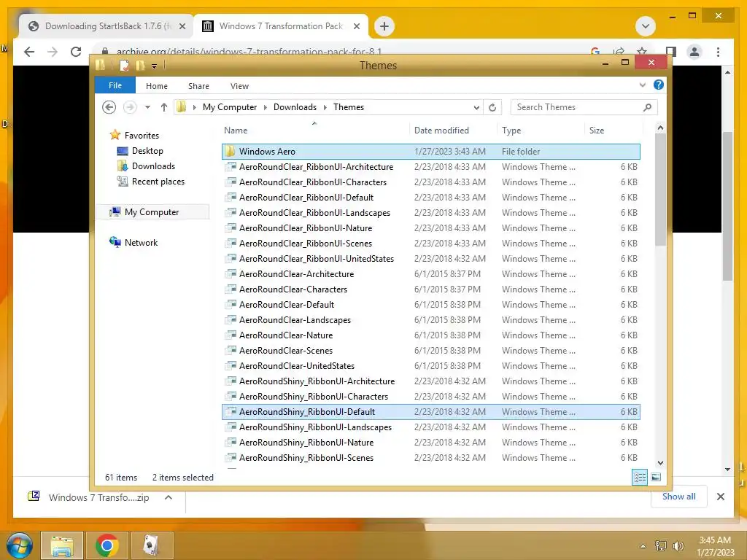The width and height of the screenshot is (747, 560).
Task: Open Chrome tab search dropdown
Action: (x=646, y=26)
